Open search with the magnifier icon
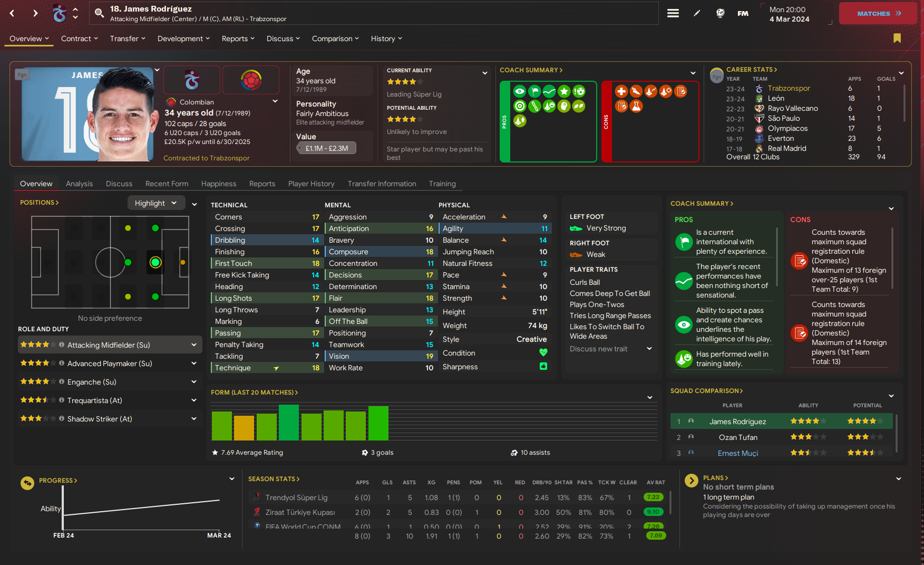 [x=99, y=13]
